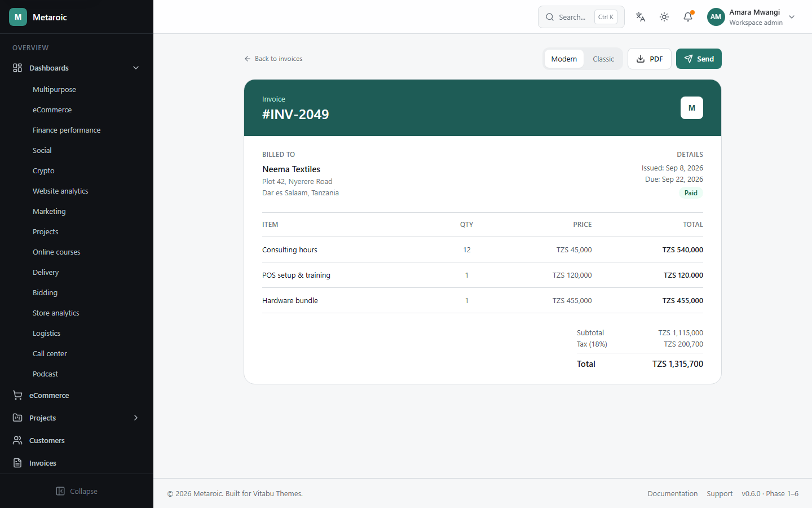Screen dimensions: 812x508
Task: Click the white M logo on invoice header
Action: click(x=692, y=108)
